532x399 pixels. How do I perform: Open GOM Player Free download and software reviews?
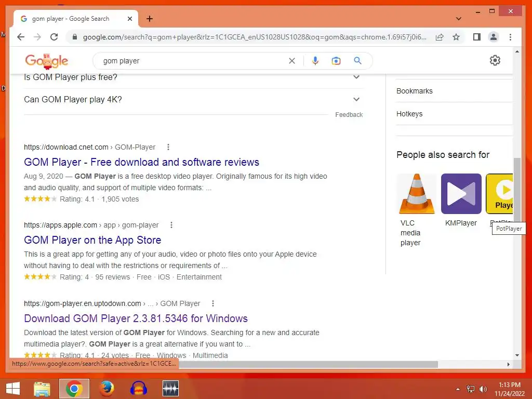(x=141, y=162)
